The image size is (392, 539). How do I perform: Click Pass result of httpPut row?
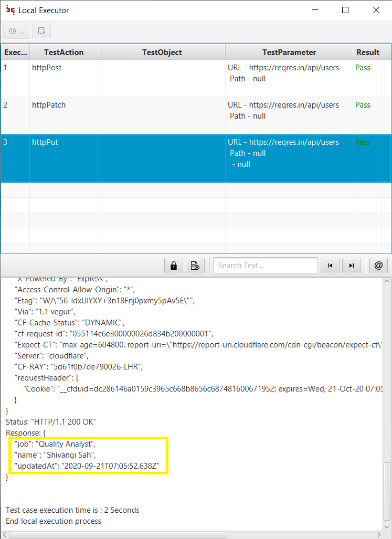coord(363,142)
